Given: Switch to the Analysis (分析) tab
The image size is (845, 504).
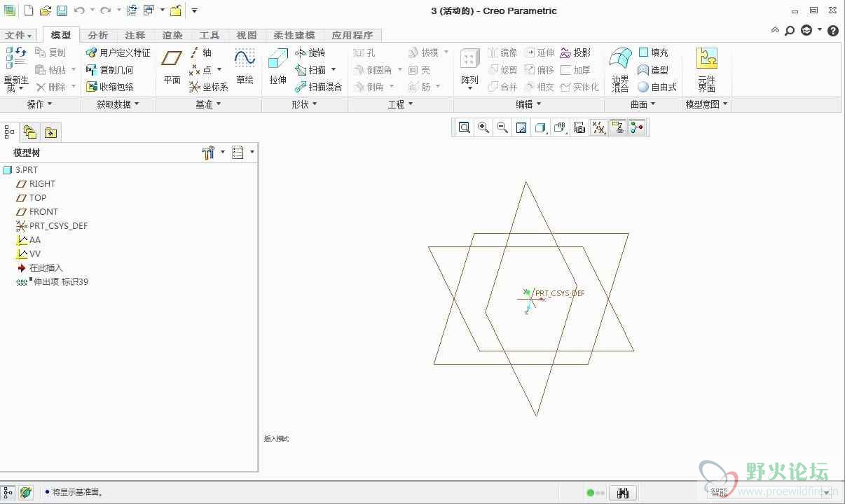Looking at the screenshot, I should (x=98, y=35).
